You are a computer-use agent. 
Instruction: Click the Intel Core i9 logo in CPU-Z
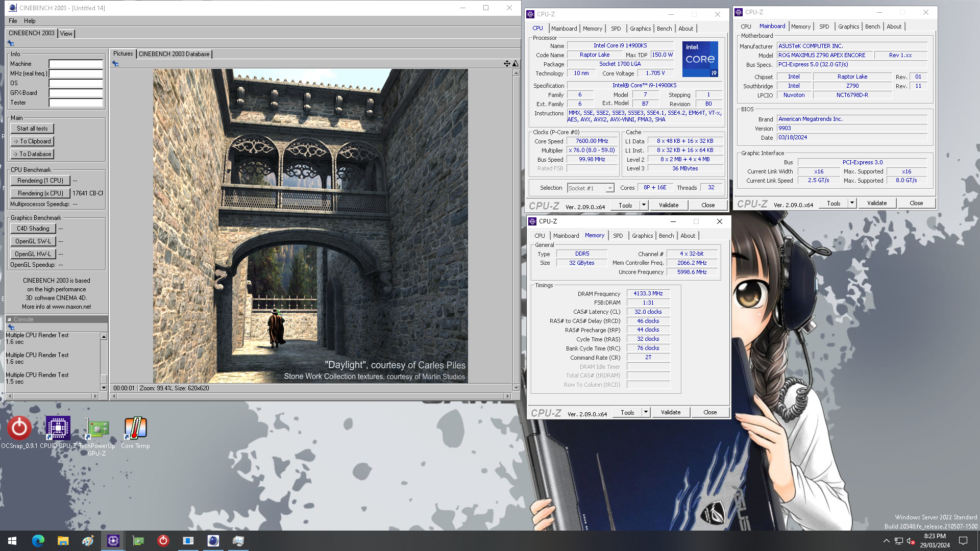(700, 59)
